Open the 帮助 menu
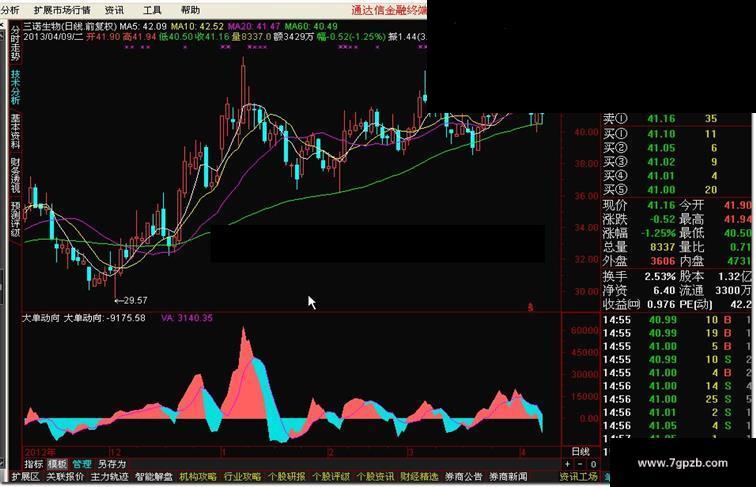 [x=190, y=10]
